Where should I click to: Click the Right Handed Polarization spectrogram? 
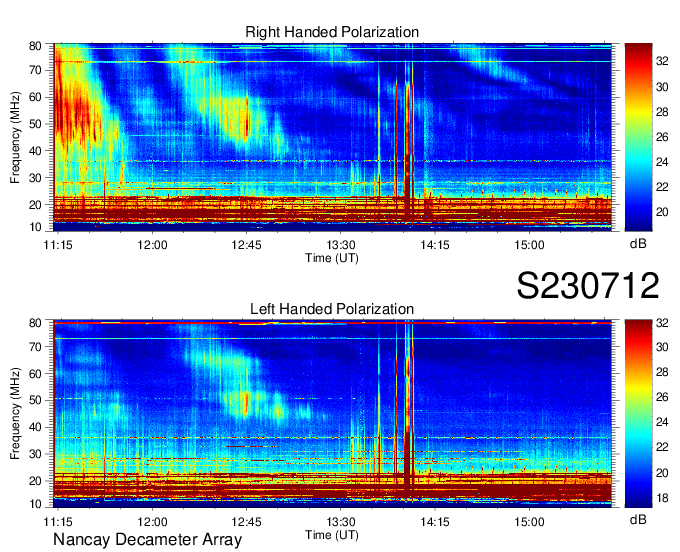coord(332,137)
